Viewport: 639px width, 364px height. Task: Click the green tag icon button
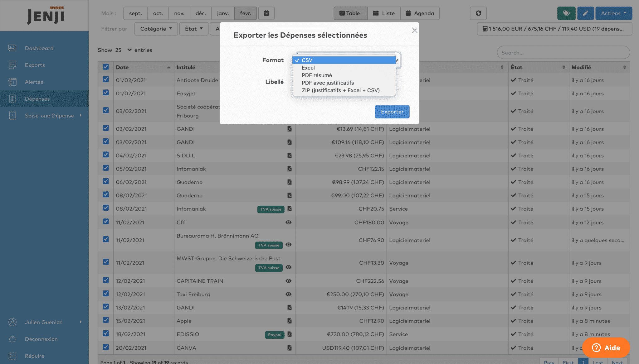click(x=566, y=13)
